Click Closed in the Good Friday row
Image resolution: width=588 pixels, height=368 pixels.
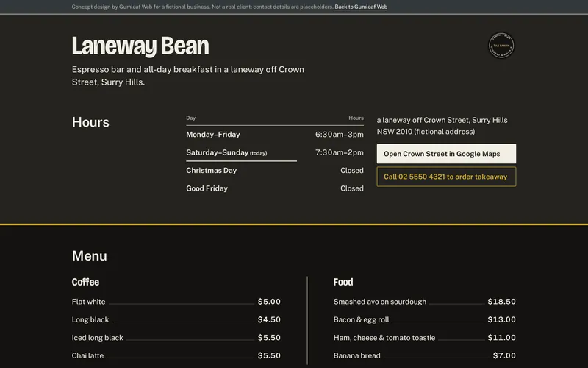[352, 188]
